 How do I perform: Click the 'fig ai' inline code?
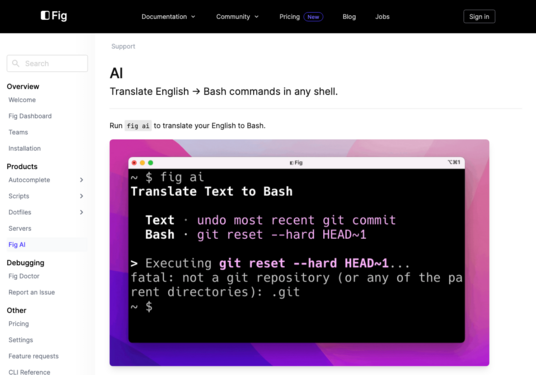tap(138, 126)
